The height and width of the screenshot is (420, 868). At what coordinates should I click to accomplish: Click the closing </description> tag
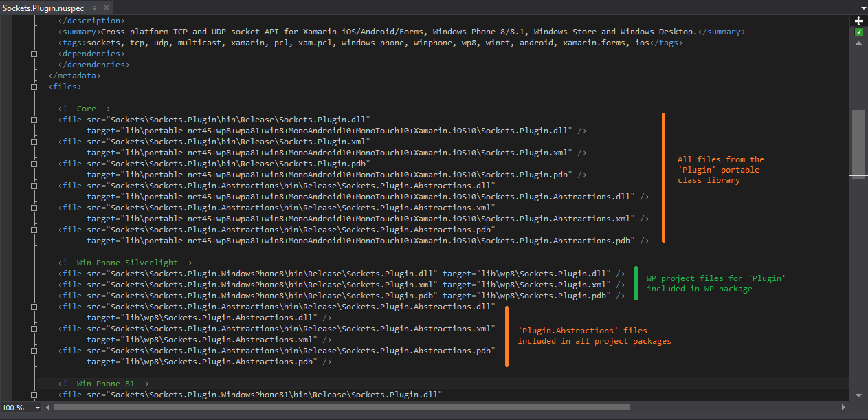point(91,21)
